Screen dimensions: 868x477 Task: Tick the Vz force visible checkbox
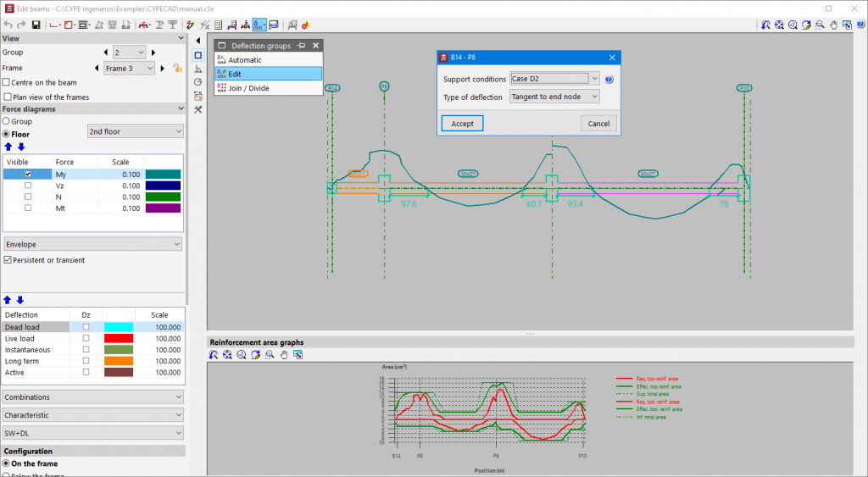[x=28, y=185]
